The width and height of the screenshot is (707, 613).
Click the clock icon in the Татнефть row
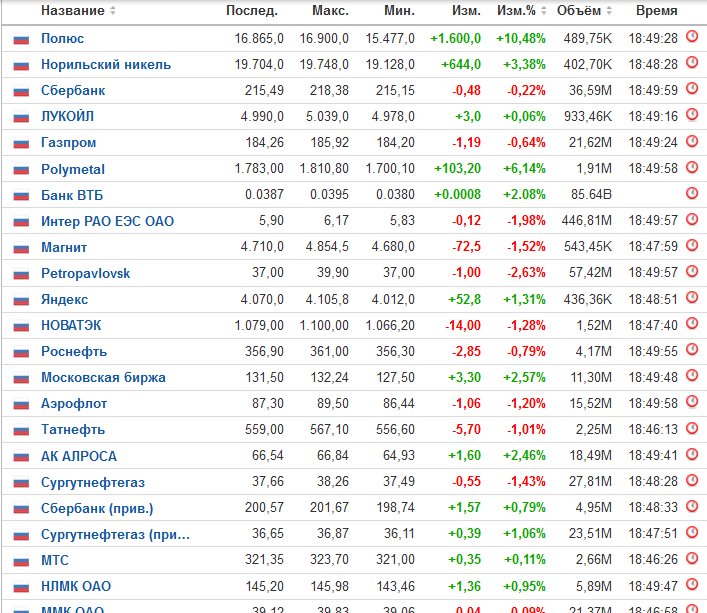click(x=692, y=428)
